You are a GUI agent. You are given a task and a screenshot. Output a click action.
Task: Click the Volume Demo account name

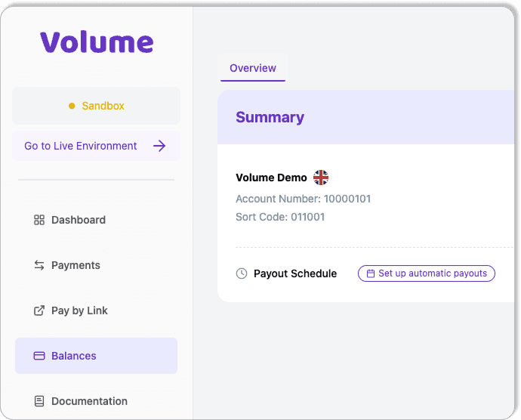[271, 178]
